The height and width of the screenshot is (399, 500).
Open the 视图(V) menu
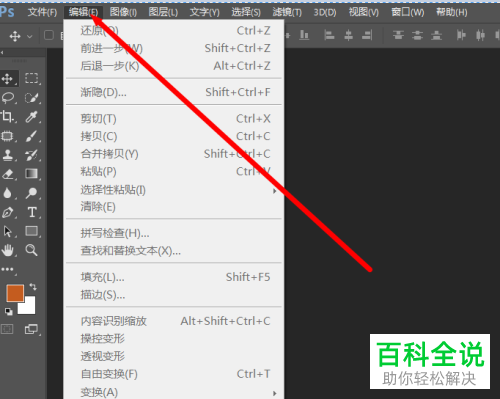pos(364,12)
